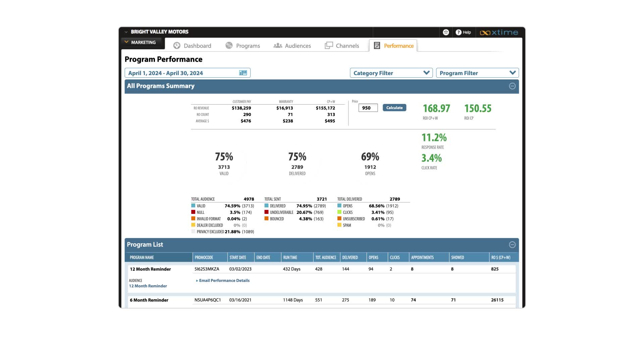The width and height of the screenshot is (644, 362).
Task: Collapse the All Programs Summary panel
Action: pos(512,86)
